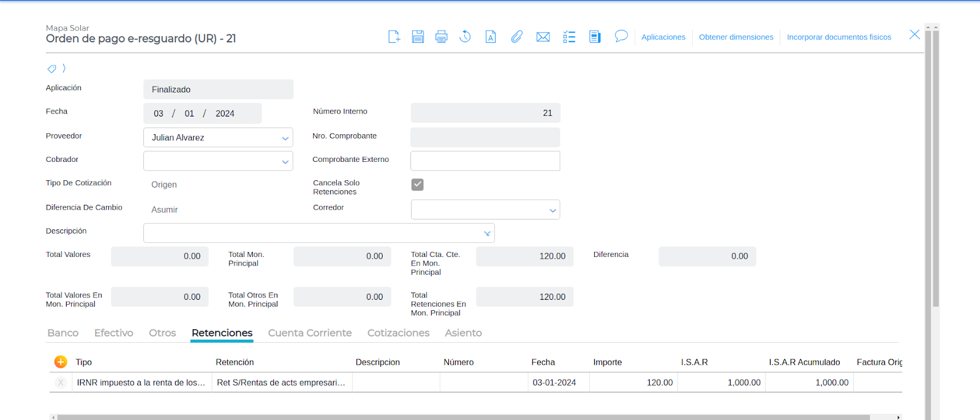980x420 pixels.
Task: Toggle the Cancela Solo Retenciones checkbox
Action: coord(417,185)
